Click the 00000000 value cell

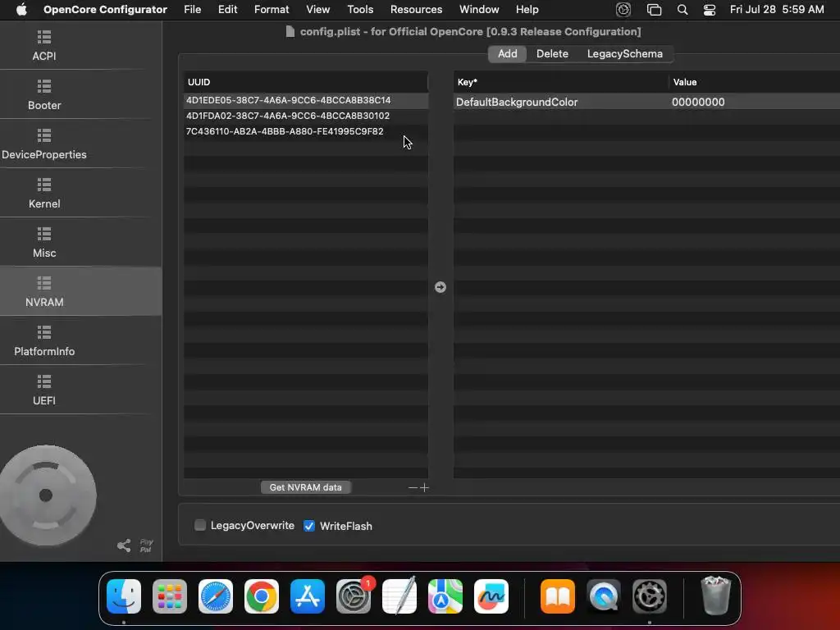tap(755, 102)
